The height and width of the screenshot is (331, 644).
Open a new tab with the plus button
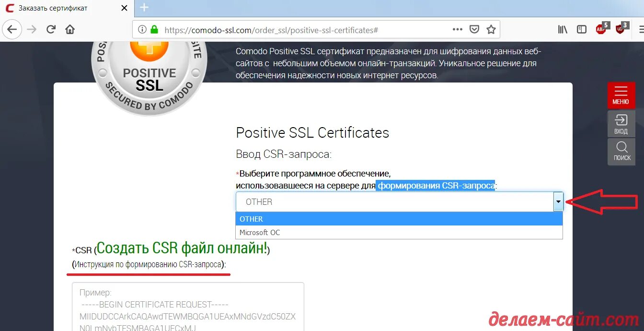tap(144, 8)
